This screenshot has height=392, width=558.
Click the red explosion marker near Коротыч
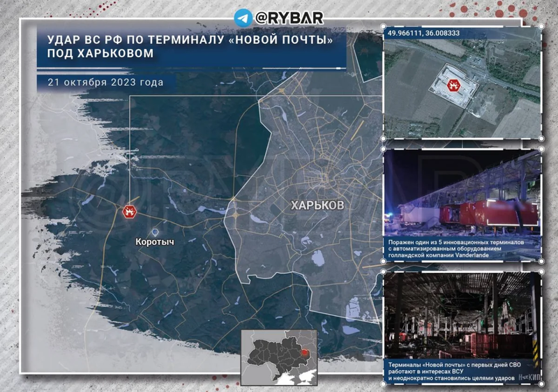click(129, 212)
